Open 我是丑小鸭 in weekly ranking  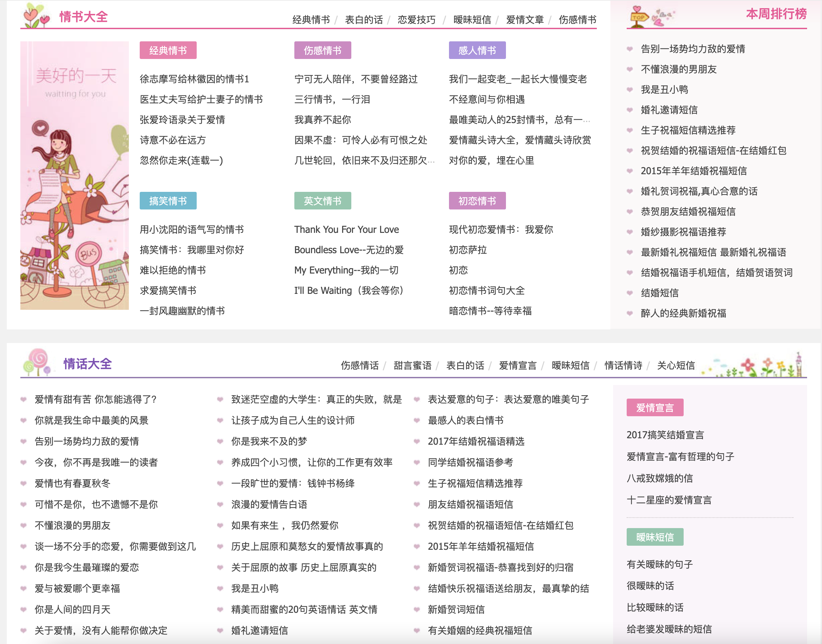coord(664,90)
